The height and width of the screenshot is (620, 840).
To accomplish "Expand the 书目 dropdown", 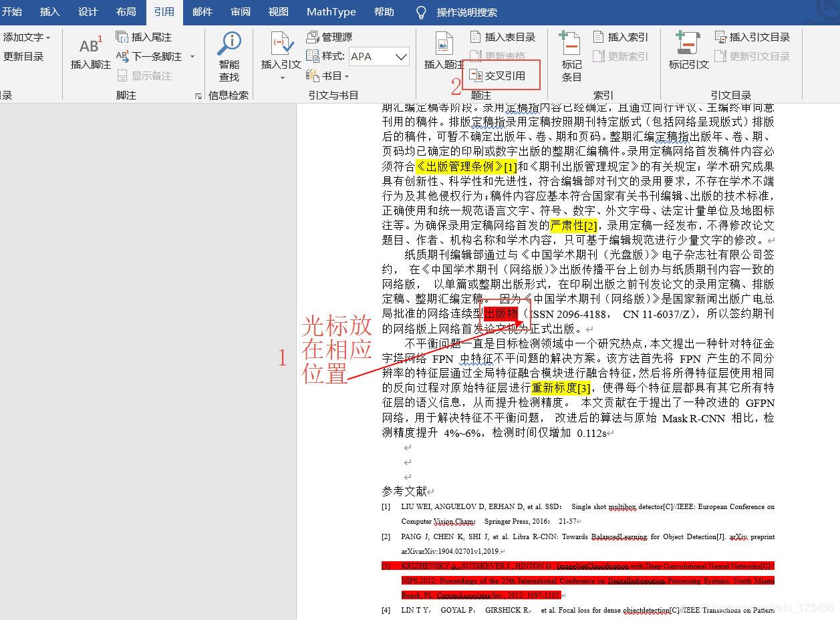I will click(327, 76).
